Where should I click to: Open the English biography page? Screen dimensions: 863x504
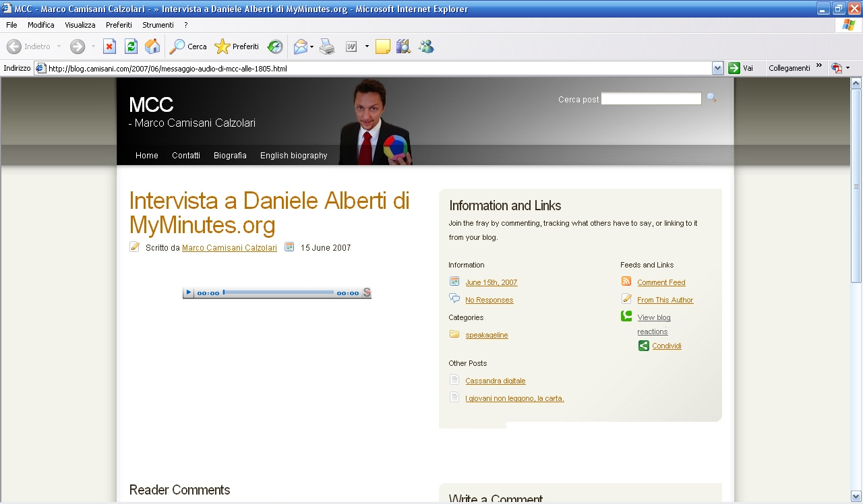tap(294, 155)
